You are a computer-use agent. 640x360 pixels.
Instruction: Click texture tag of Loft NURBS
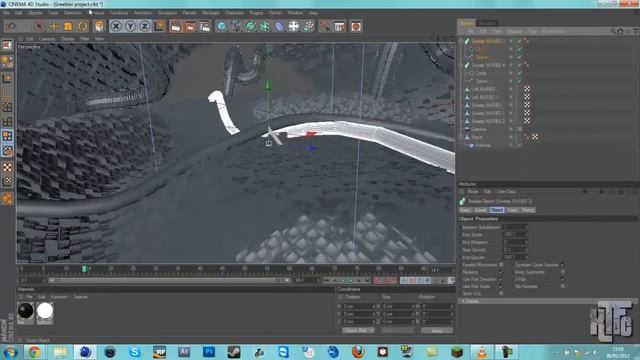pos(527,89)
